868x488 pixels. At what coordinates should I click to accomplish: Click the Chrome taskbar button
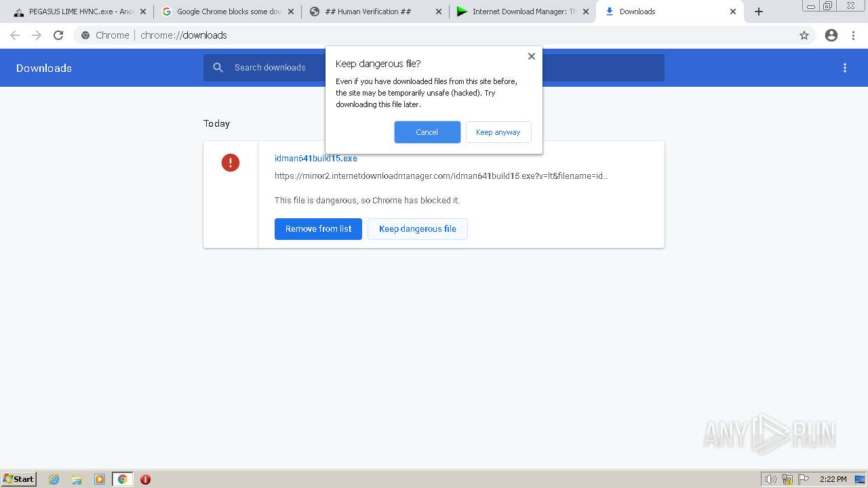click(123, 479)
